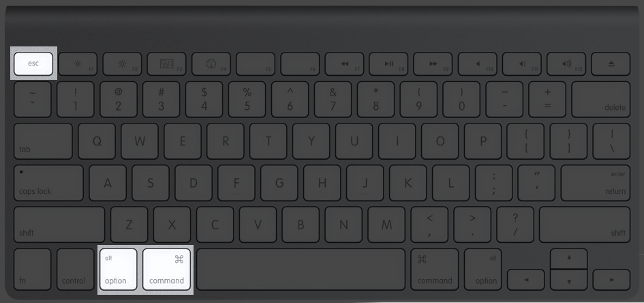Click the mute F10 key
This screenshot has height=303, width=644.
tap(477, 63)
